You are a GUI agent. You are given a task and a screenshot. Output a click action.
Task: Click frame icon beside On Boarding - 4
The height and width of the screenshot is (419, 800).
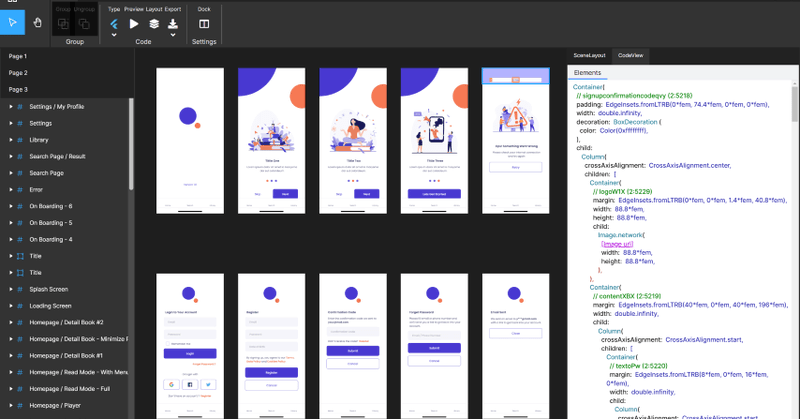(x=20, y=239)
